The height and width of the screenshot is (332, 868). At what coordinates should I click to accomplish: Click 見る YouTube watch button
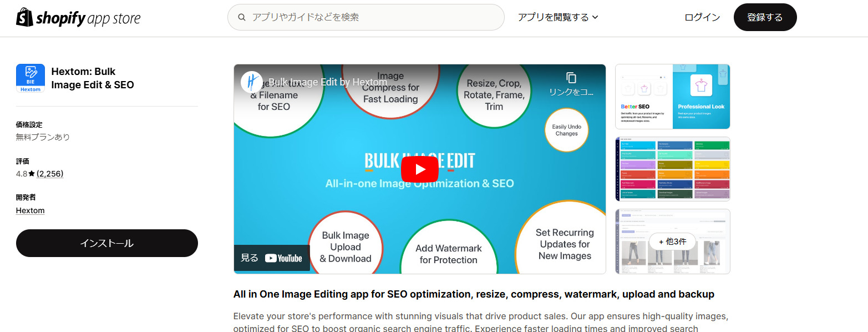pos(272,258)
